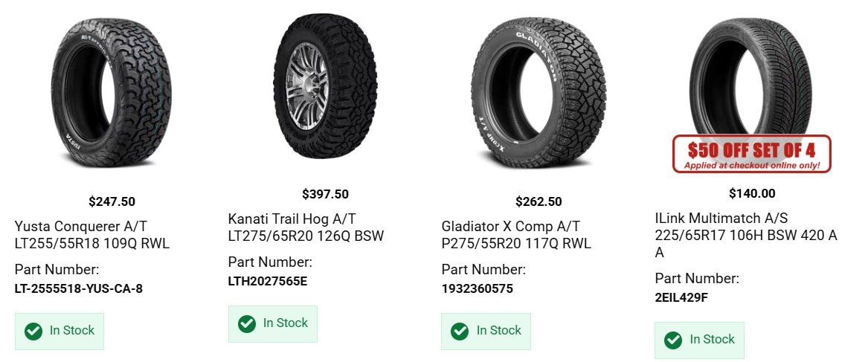868x362 pixels.
Task: Click the green checkmark under Kanati Trail Hog
Action: point(247,324)
